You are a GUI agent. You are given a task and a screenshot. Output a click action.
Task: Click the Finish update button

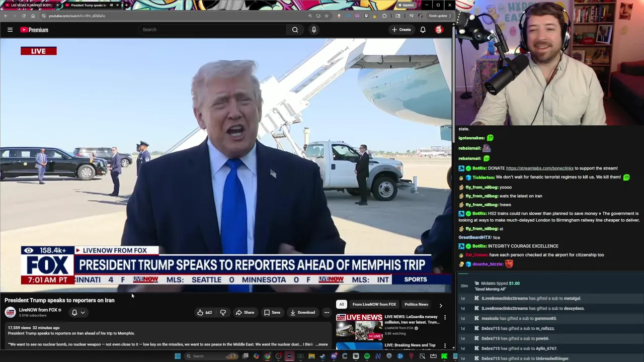coord(439,16)
